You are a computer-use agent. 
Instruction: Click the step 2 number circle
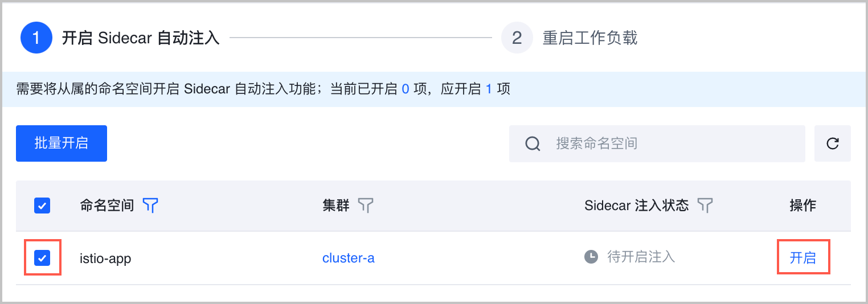click(517, 38)
